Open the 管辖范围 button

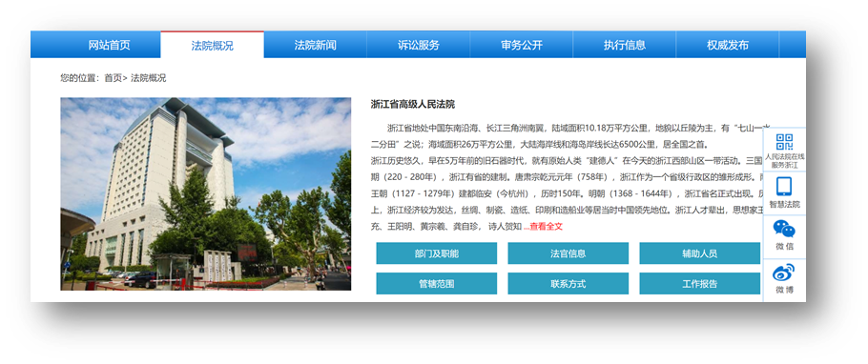(436, 284)
